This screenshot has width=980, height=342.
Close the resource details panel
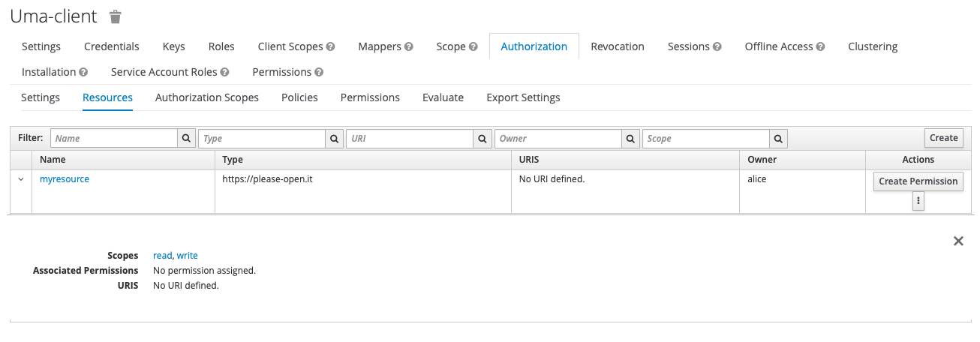click(957, 241)
